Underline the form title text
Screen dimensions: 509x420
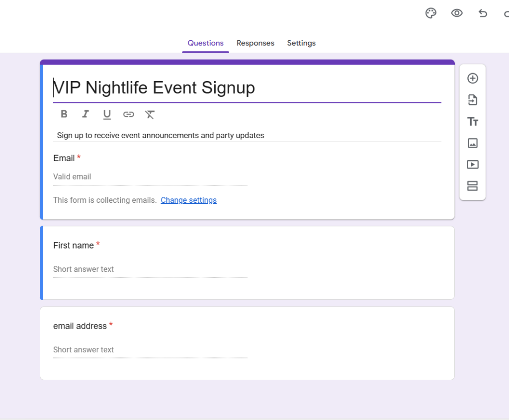[x=107, y=115]
